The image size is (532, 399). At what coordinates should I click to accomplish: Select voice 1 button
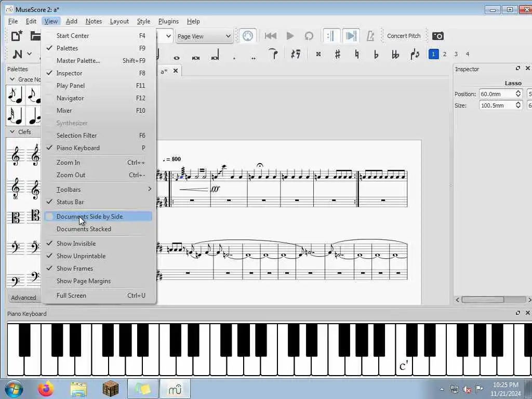coord(433,54)
